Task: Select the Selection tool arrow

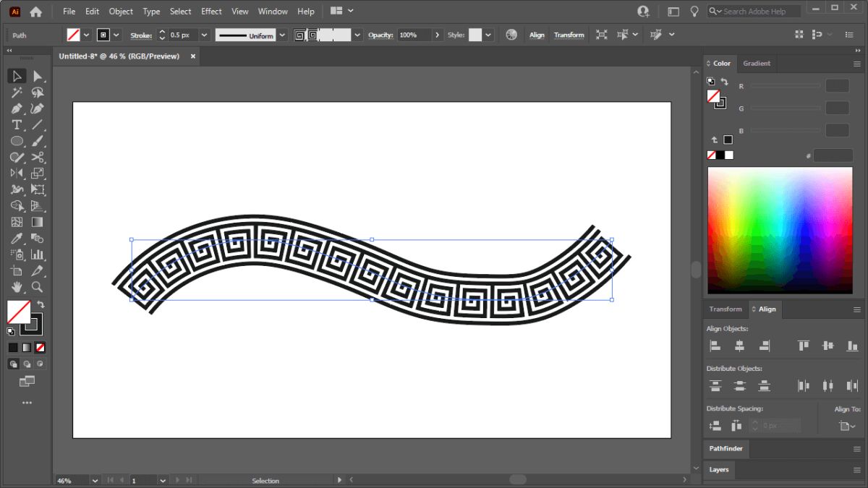Action: pyautogui.click(x=17, y=76)
